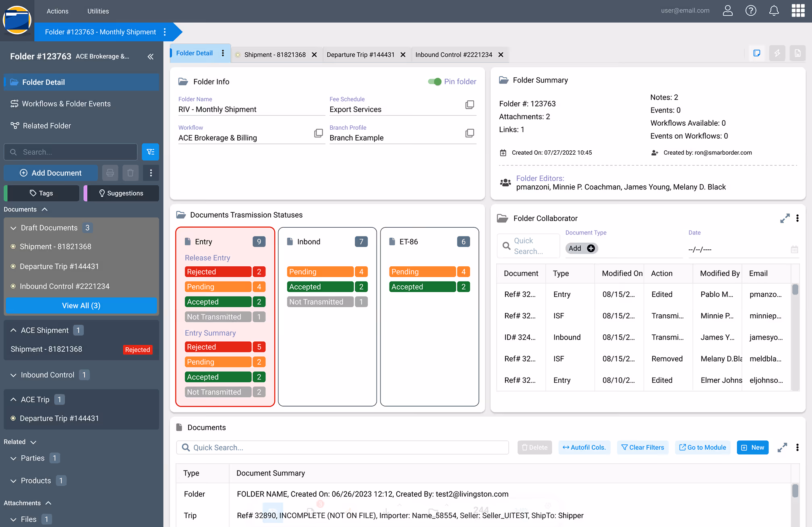Click the Clear Filters button
Image resolution: width=812 pixels, height=527 pixels.
643,448
